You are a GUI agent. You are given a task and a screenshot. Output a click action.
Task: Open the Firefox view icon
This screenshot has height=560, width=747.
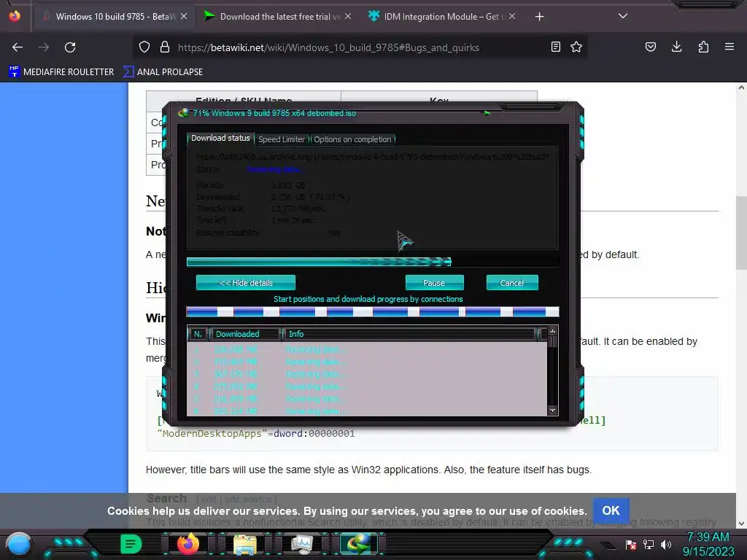15,16
